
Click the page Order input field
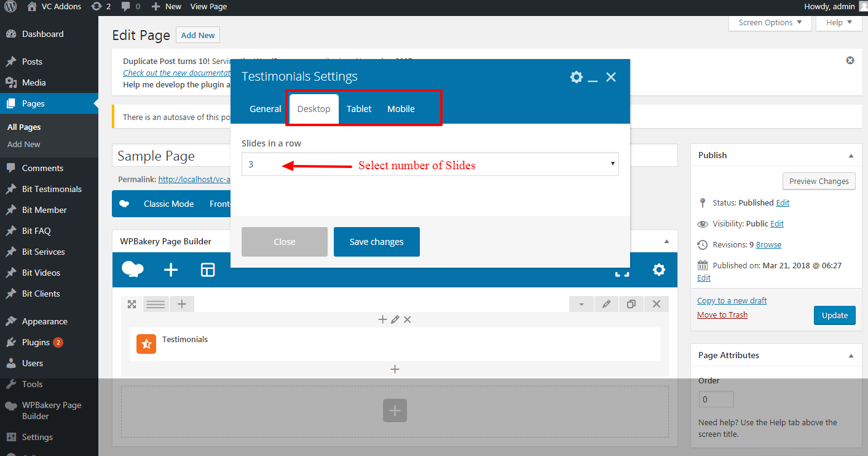716,399
